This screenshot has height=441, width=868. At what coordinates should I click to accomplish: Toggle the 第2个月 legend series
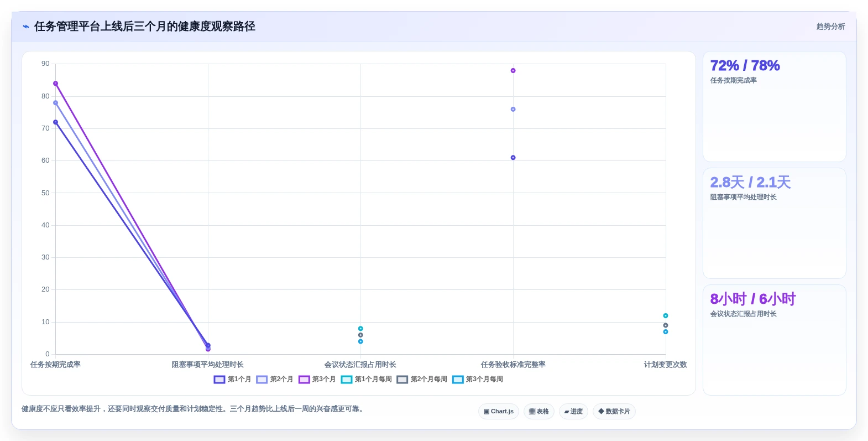[x=275, y=379]
